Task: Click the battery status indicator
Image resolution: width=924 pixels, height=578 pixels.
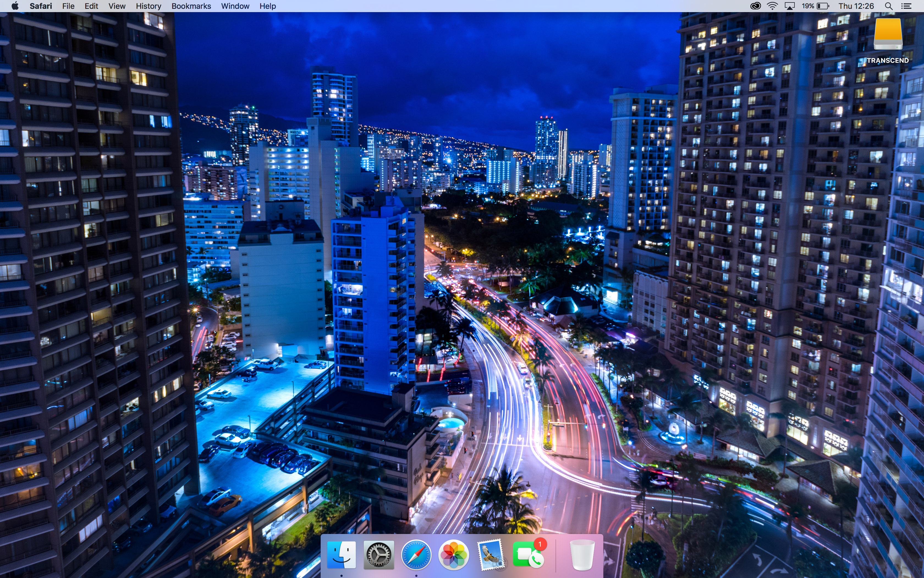Action: [x=815, y=6]
